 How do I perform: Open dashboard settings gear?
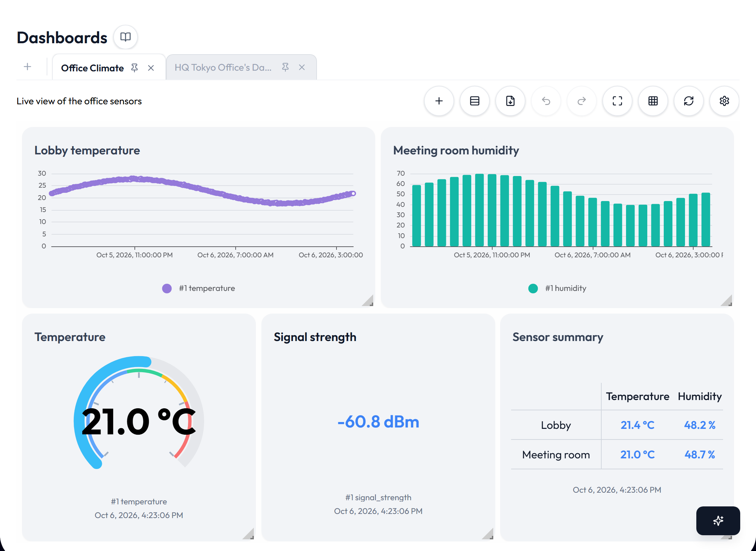724,101
